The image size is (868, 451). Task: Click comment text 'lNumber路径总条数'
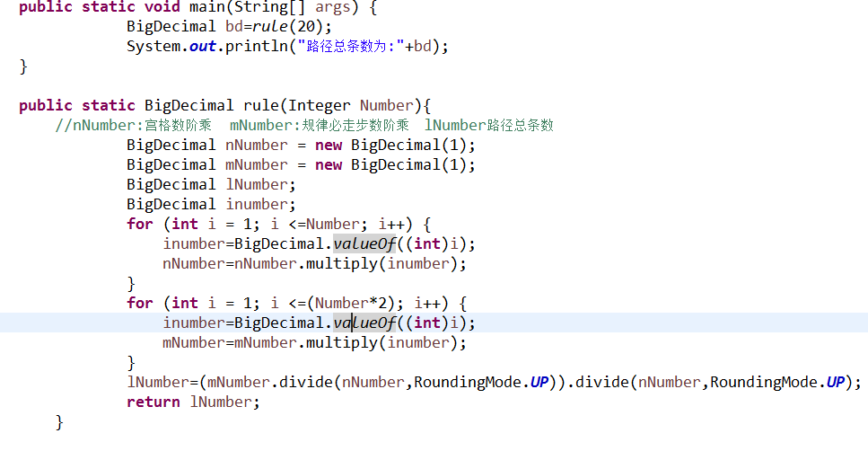pyautogui.click(x=489, y=125)
